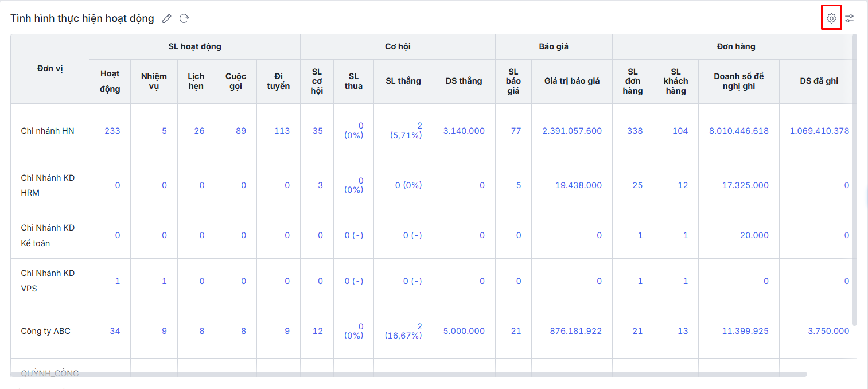Select Công ty ABC DS thắng 5.000.000
868x389 pixels.
[x=464, y=331]
